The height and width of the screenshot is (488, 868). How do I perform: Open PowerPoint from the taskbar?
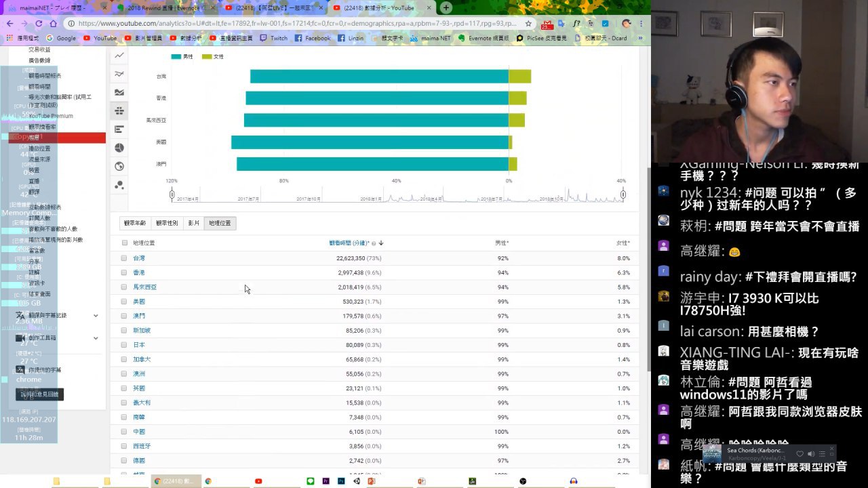click(371, 481)
